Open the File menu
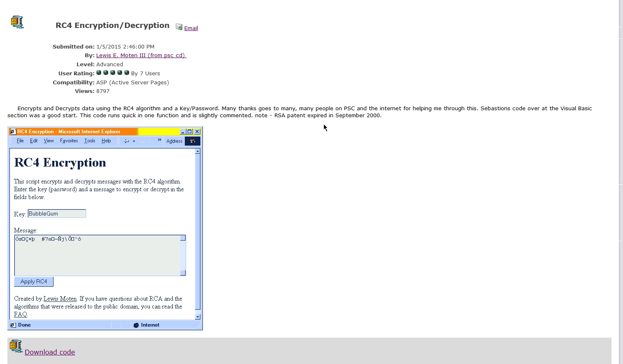The width and height of the screenshot is (623, 364). (x=20, y=141)
